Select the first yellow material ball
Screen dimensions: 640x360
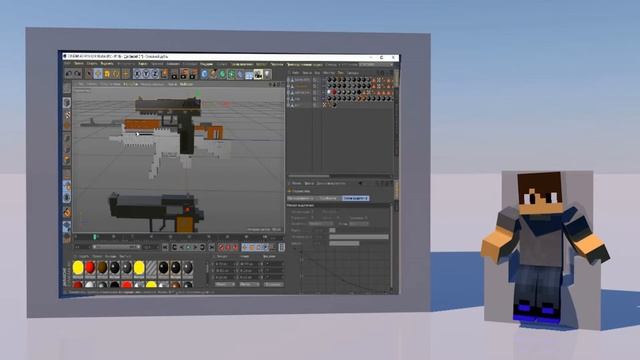[78, 268]
